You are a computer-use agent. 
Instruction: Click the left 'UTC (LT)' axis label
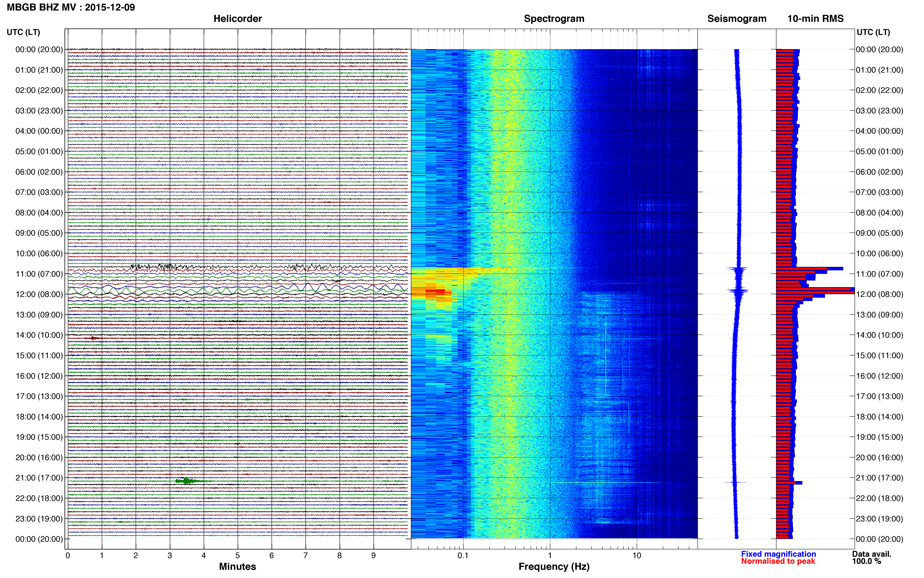pos(23,32)
